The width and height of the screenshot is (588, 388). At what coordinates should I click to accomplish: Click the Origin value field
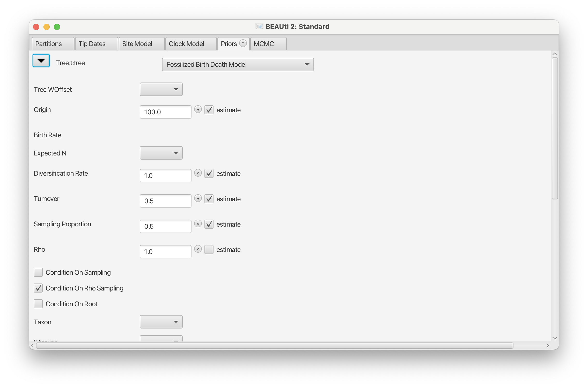pyautogui.click(x=166, y=112)
